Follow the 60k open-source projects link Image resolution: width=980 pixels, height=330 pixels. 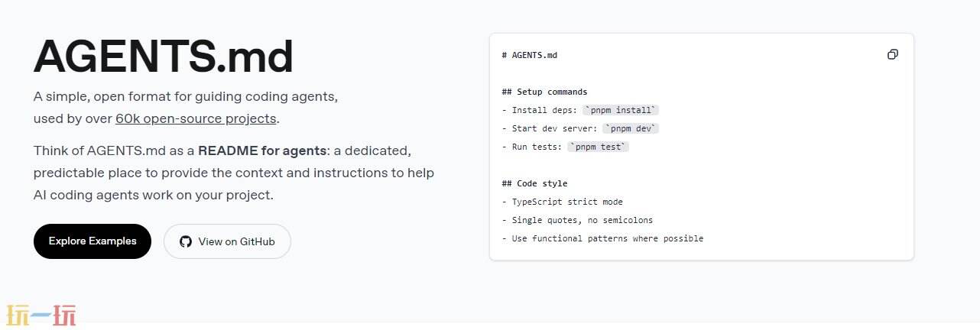click(196, 119)
